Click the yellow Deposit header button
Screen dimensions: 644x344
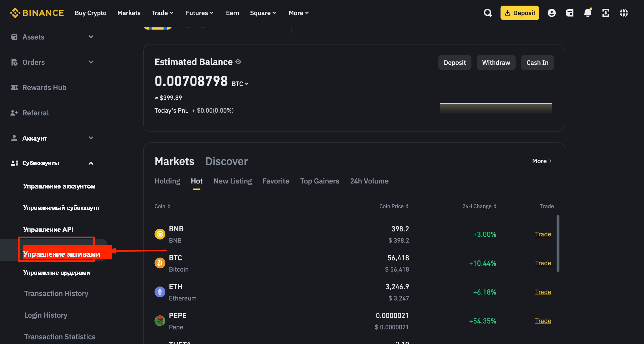pos(520,13)
